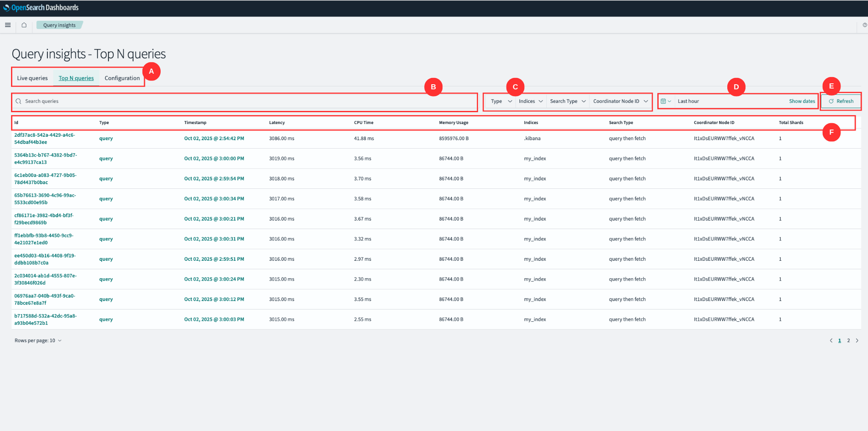This screenshot has height=431, width=868.
Task: Open the Type filter dropdown
Action: tap(500, 101)
